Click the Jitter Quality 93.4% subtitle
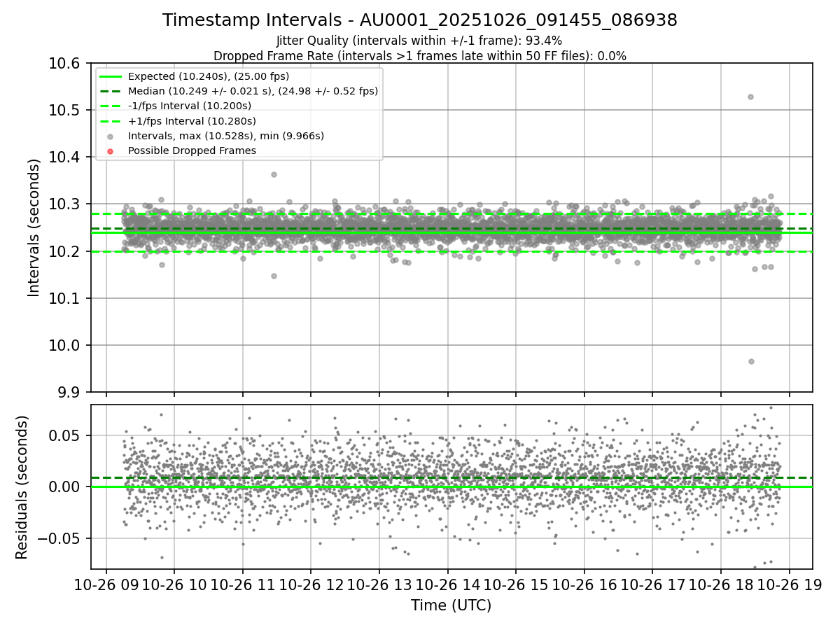The image size is (840, 630). pyautogui.click(x=419, y=41)
